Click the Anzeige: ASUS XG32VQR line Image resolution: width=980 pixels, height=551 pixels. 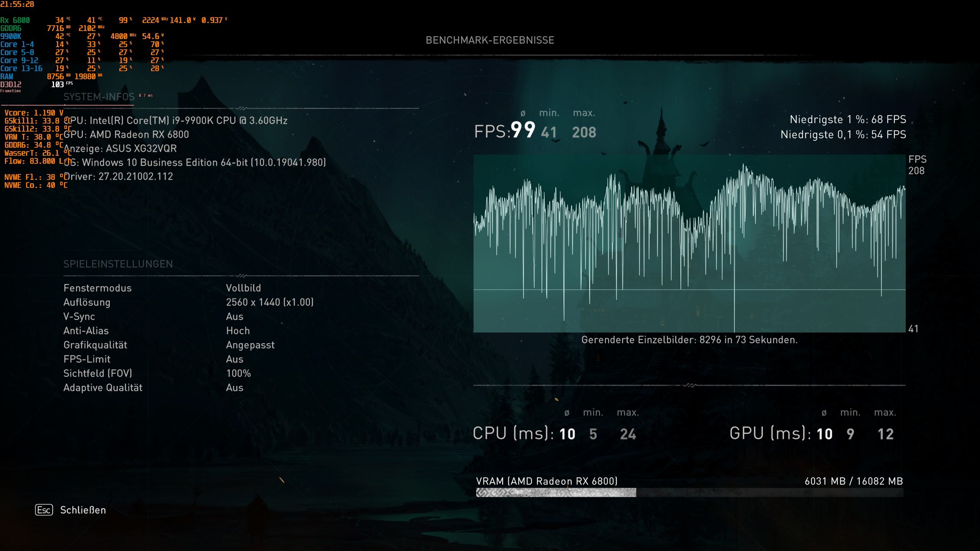pyautogui.click(x=120, y=148)
